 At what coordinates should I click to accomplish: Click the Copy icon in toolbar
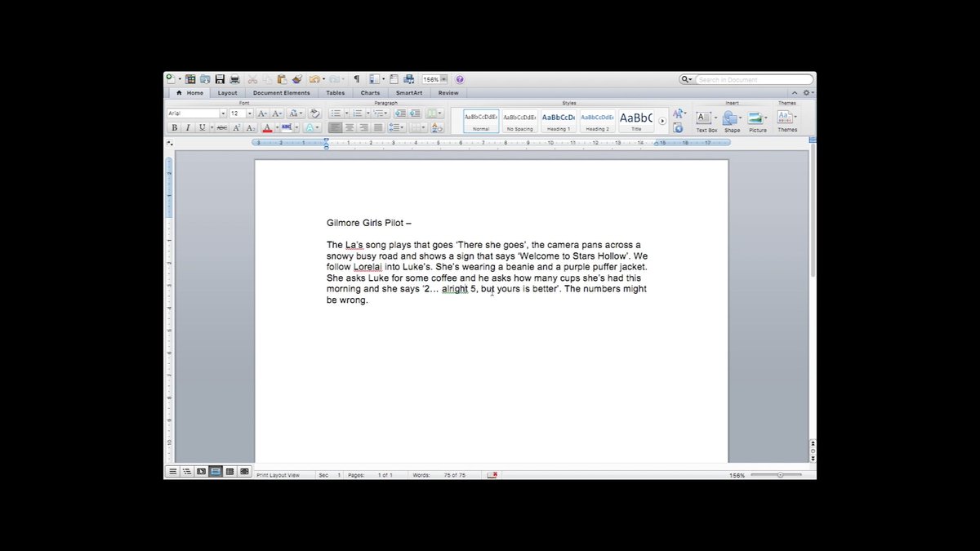click(x=267, y=79)
